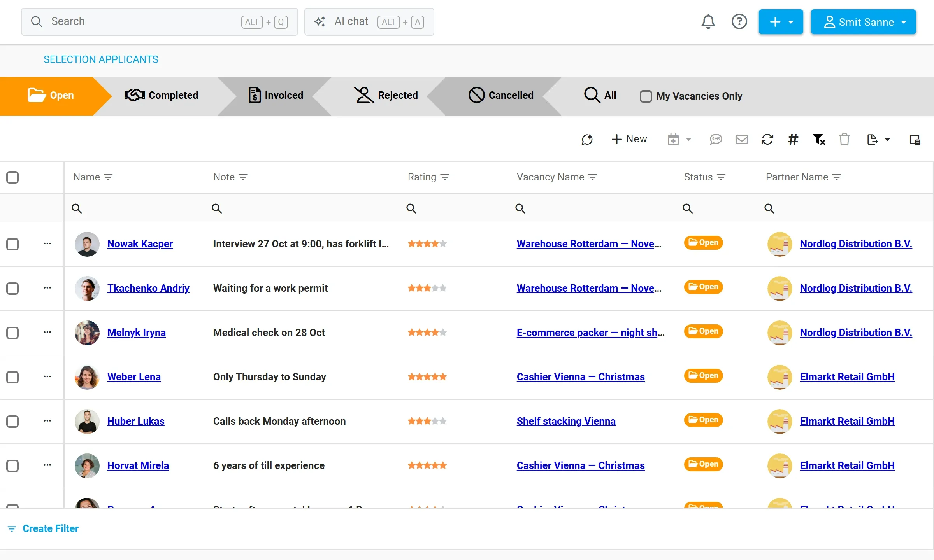934x560 pixels.
Task: Enable My Vacancies Only checkbox
Action: 646,96
